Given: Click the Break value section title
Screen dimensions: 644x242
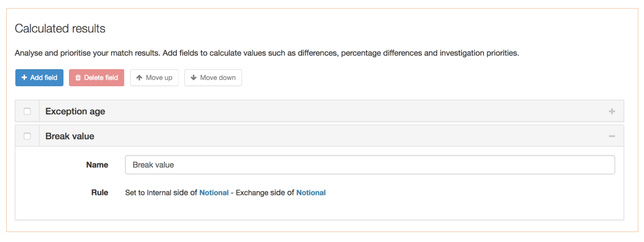Looking at the screenshot, I should tap(70, 136).
